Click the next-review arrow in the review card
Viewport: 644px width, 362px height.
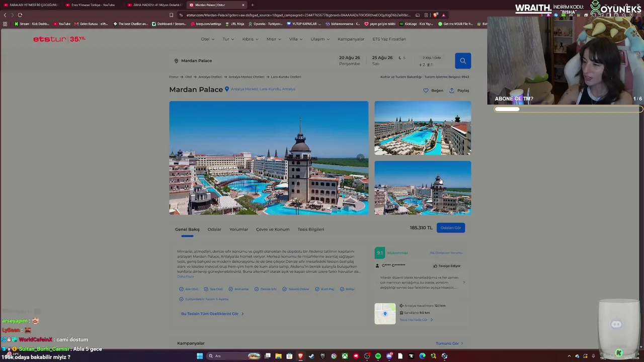pos(464,283)
